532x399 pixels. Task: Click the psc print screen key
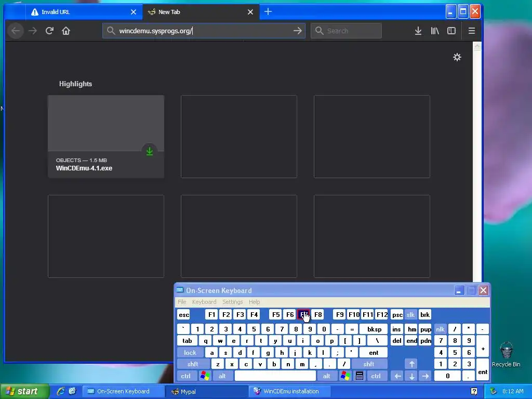tap(397, 315)
